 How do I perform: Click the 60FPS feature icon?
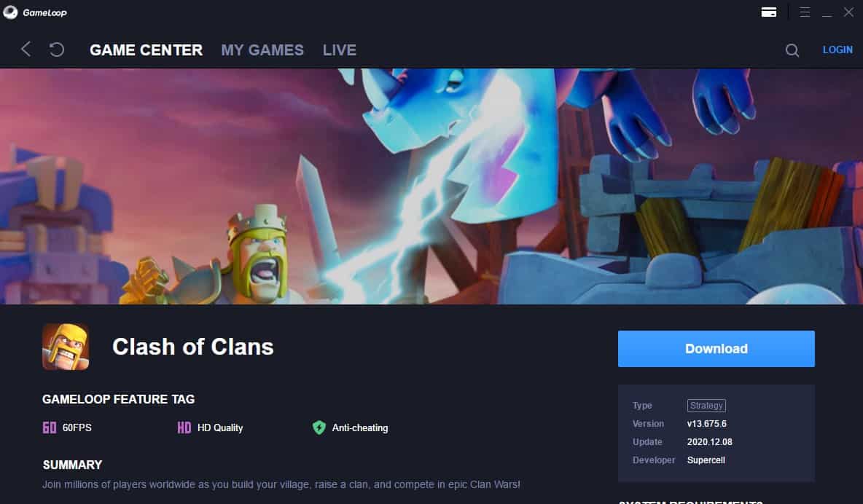[50, 428]
